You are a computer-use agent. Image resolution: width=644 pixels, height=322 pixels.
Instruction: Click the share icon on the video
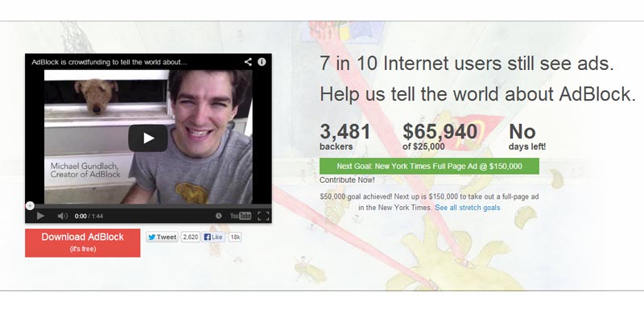248,62
